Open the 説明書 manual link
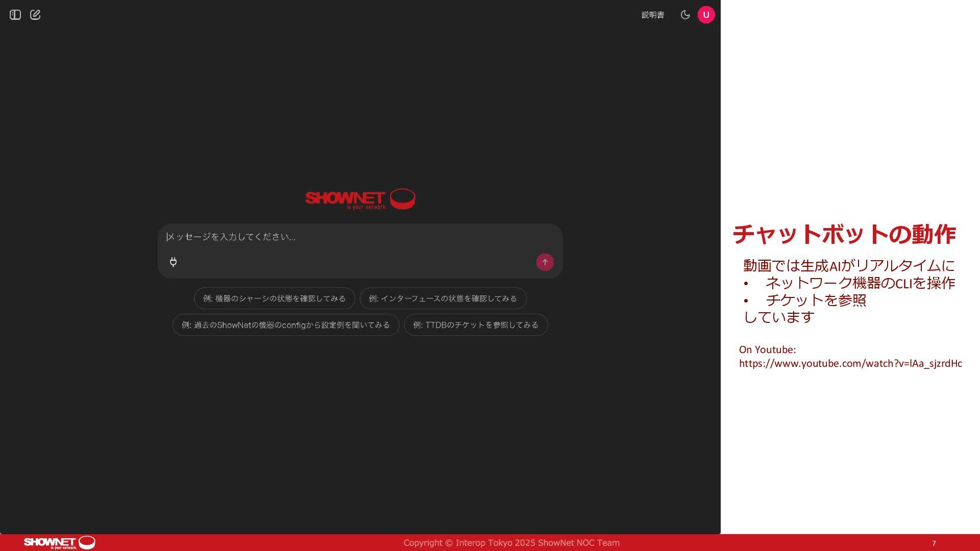This screenshot has width=980, height=551. pos(653,15)
